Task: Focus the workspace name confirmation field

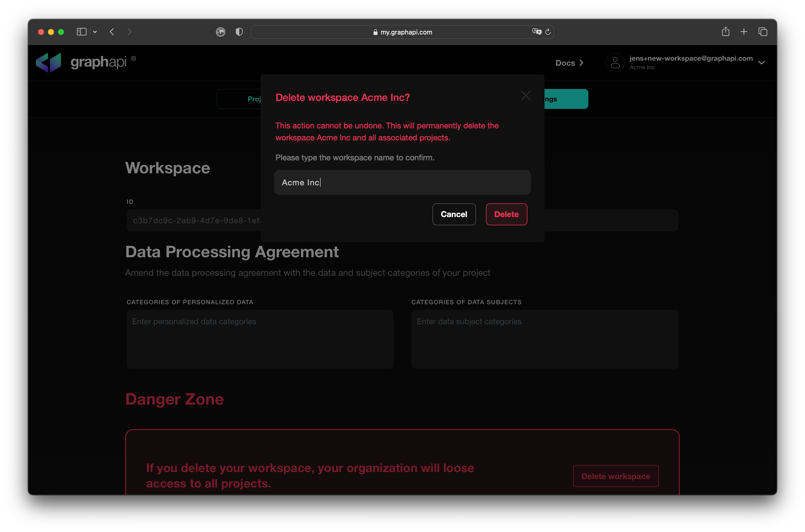Action: (402, 182)
